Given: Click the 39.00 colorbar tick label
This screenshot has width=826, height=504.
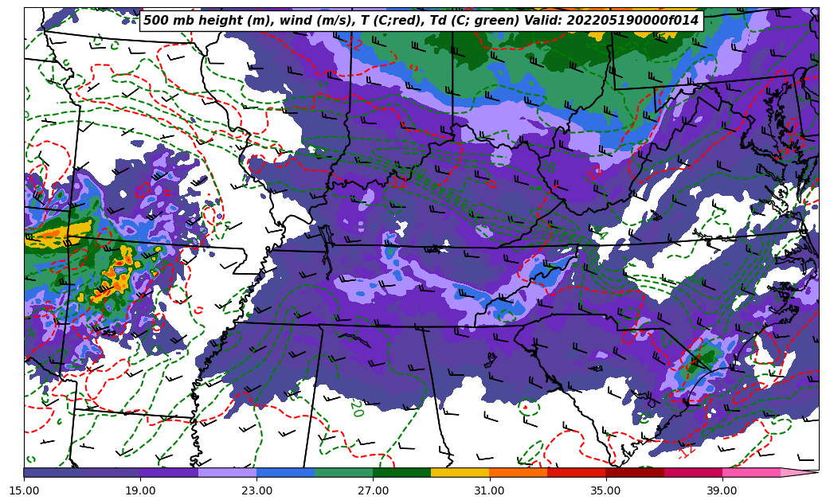Looking at the screenshot, I should (x=722, y=490).
